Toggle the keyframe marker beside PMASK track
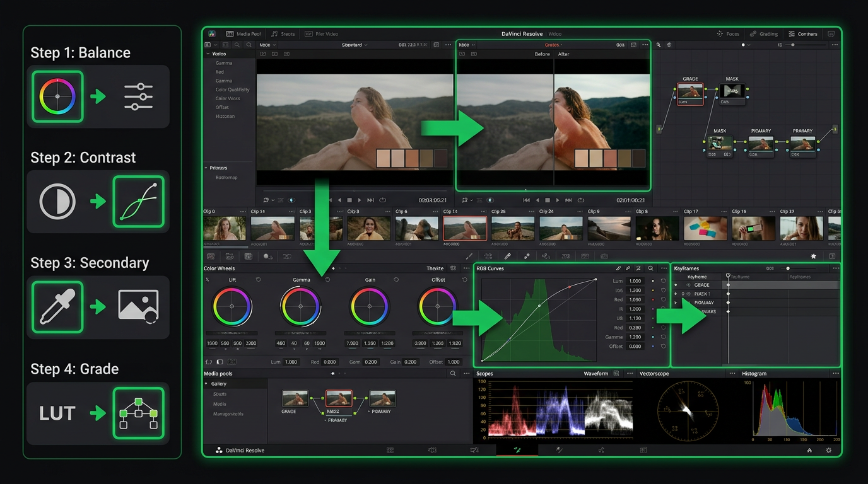Screen dimensions: 868x484 pyautogui.click(x=728, y=294)
